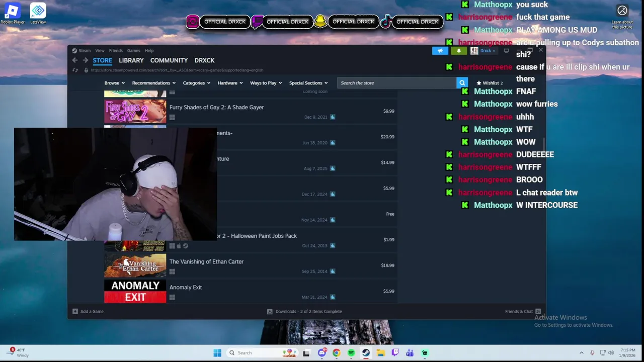Select the STORE tab

102,60
